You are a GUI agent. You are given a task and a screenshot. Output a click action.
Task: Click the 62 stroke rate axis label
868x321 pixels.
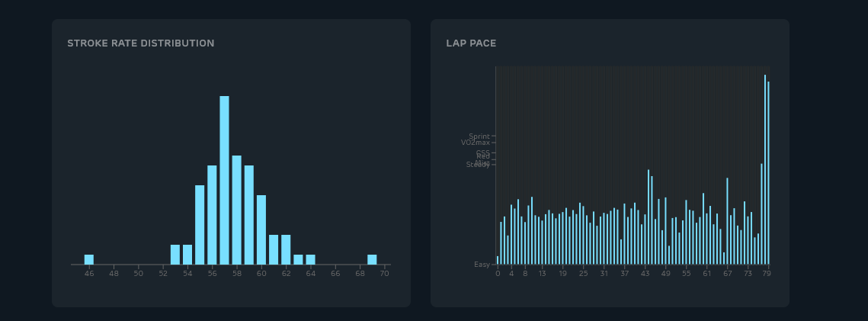point(286,274)
